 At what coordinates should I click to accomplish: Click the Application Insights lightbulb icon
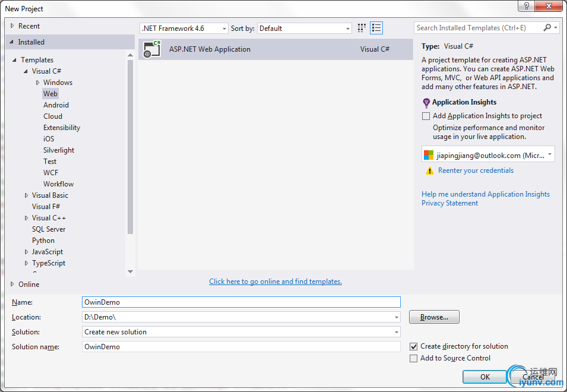[x=426, y=103]
